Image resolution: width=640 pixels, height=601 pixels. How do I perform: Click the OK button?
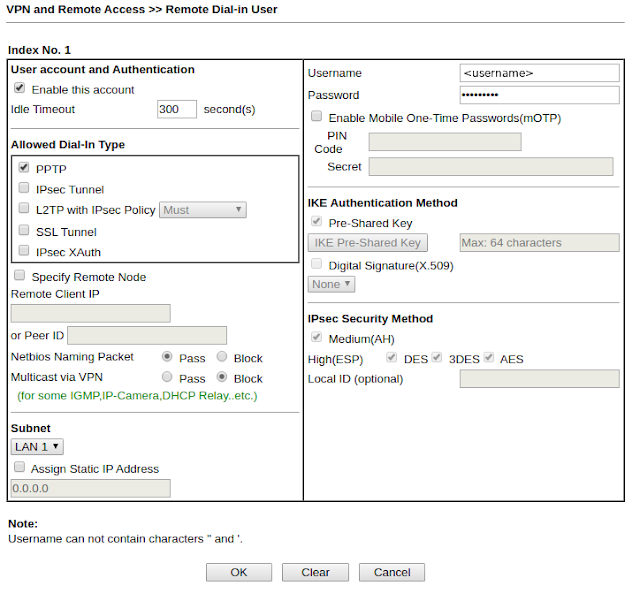(239, 572)
